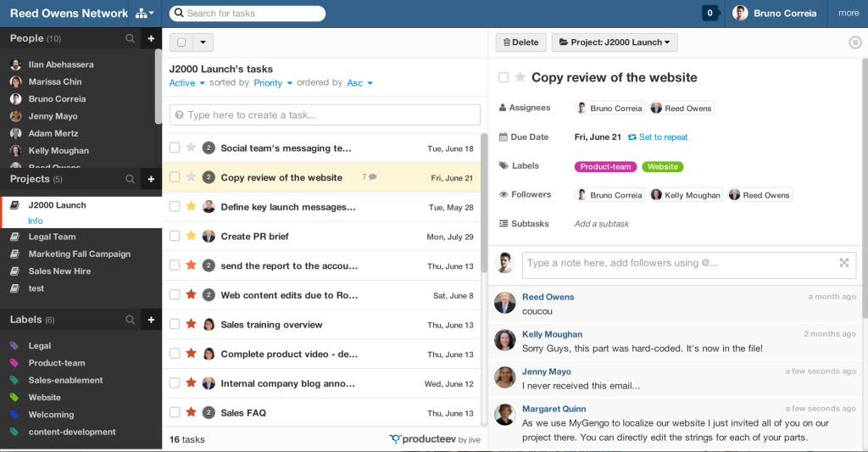
Task: Expand the note editor with the fullscreen icon
Action: 844,263
